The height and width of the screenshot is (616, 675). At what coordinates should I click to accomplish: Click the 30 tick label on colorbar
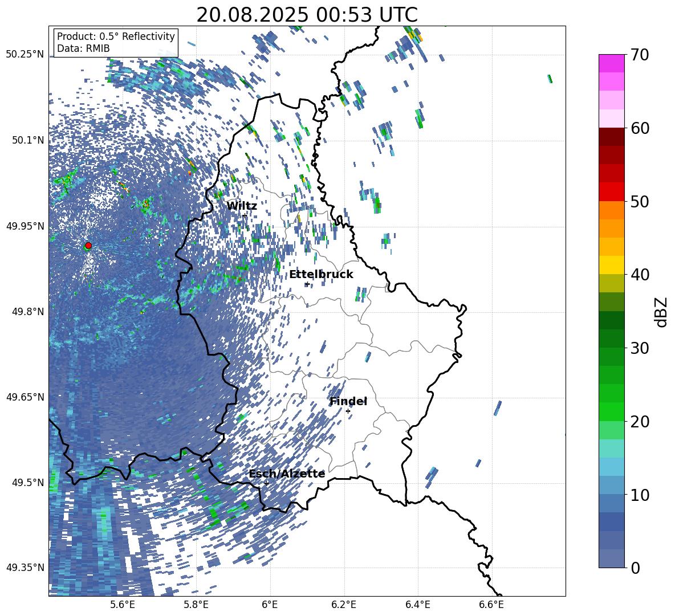click(x=640, y=348)
